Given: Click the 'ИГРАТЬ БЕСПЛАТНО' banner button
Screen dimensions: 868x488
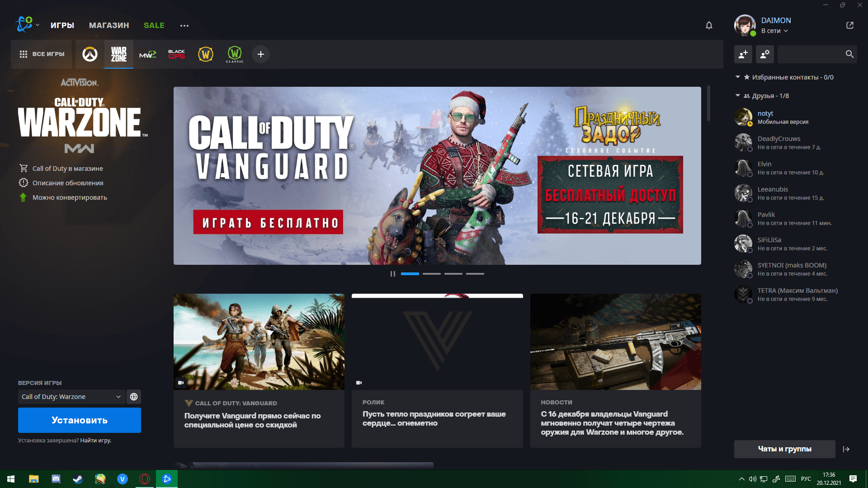Looking at the screenshot, I should click(x=268, y=222).
